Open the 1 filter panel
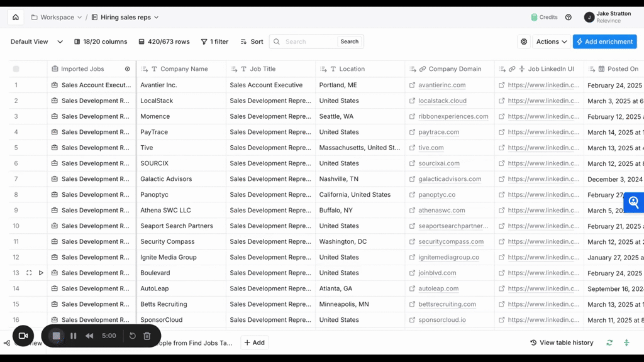 [214, 41]
